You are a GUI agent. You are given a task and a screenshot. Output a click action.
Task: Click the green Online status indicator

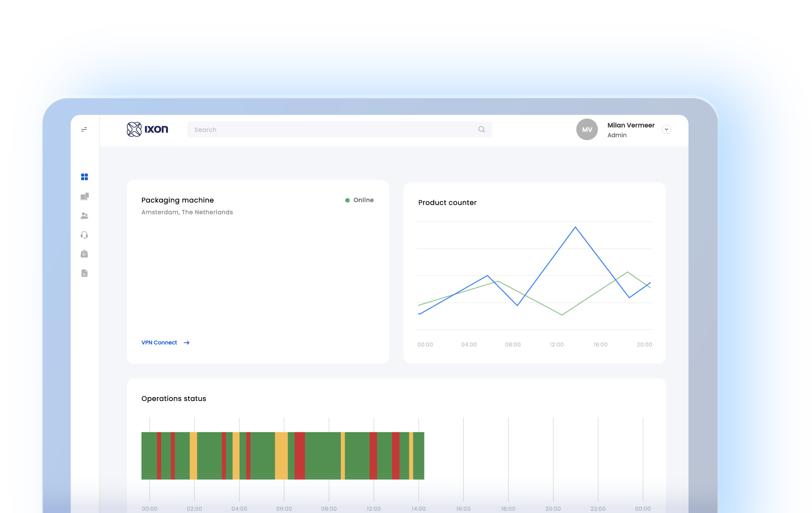pyautogui.click(x=347, y=200)
